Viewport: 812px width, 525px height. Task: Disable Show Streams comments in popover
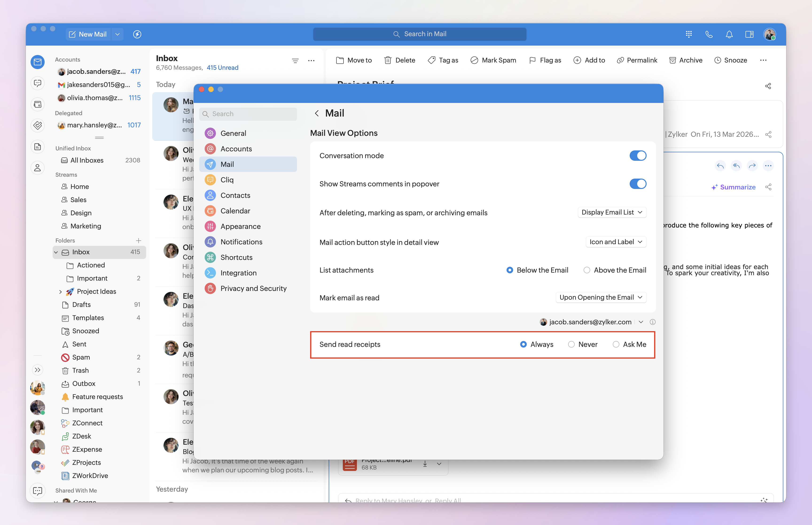(x=637, y=184)
